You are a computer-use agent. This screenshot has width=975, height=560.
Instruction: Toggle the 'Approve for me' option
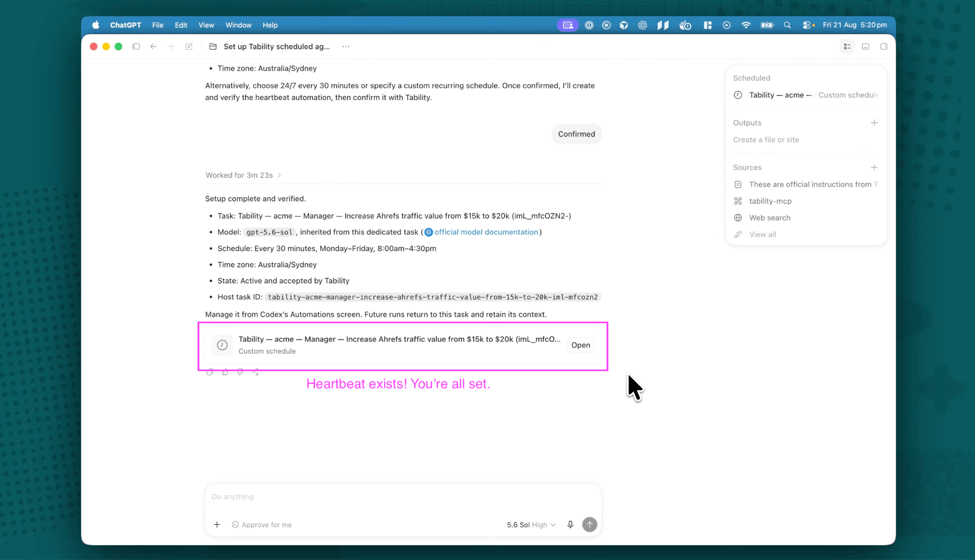[x=262, y=525]
